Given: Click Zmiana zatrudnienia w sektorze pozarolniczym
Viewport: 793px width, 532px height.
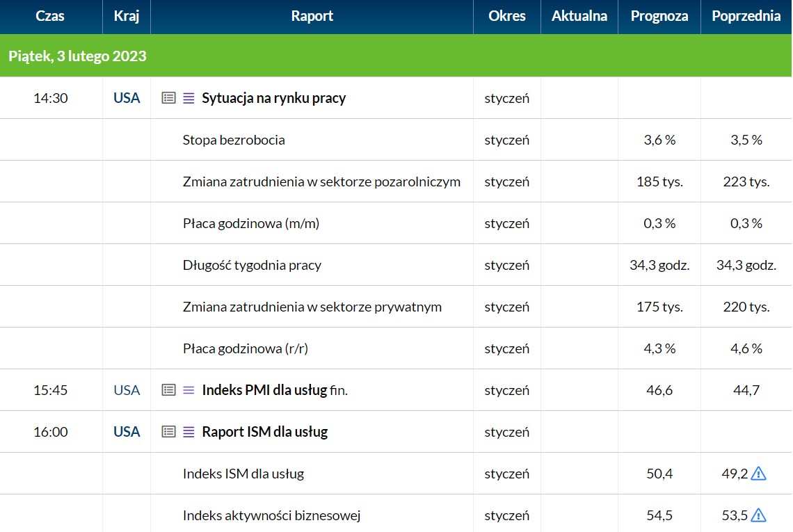Looking at the screenshot, I should point(321,182).
